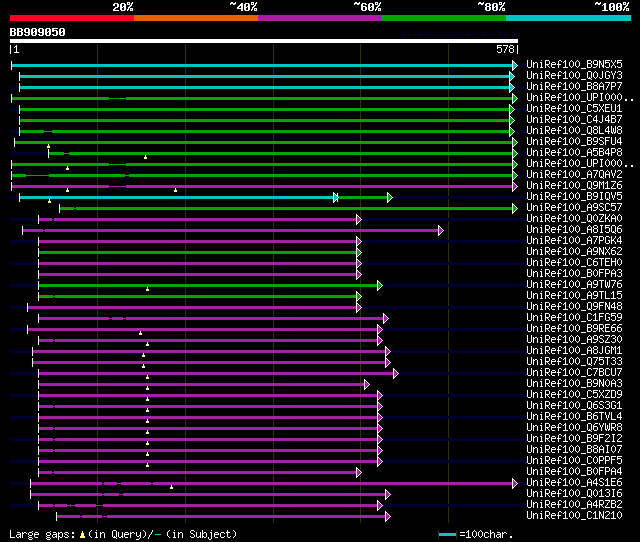Image resolution: width=640 pixels, height=542 pixels.
Task: Select the UniRef100_Q75T33 label
Action: [574, 362]
